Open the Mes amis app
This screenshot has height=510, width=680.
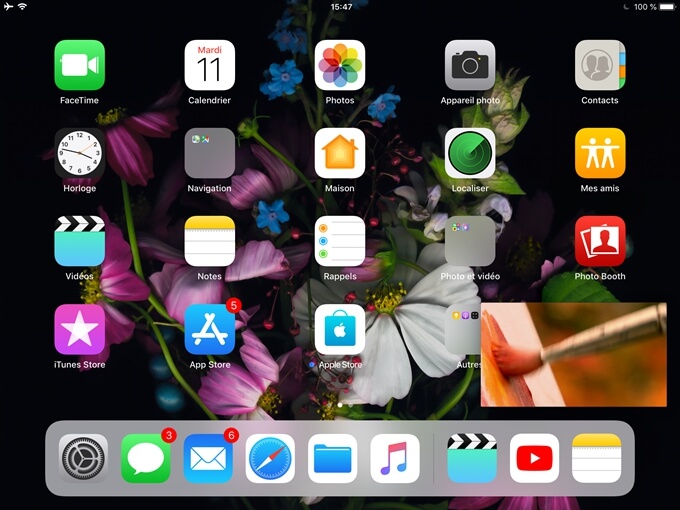pyautogui.click(x=600, y=153)
